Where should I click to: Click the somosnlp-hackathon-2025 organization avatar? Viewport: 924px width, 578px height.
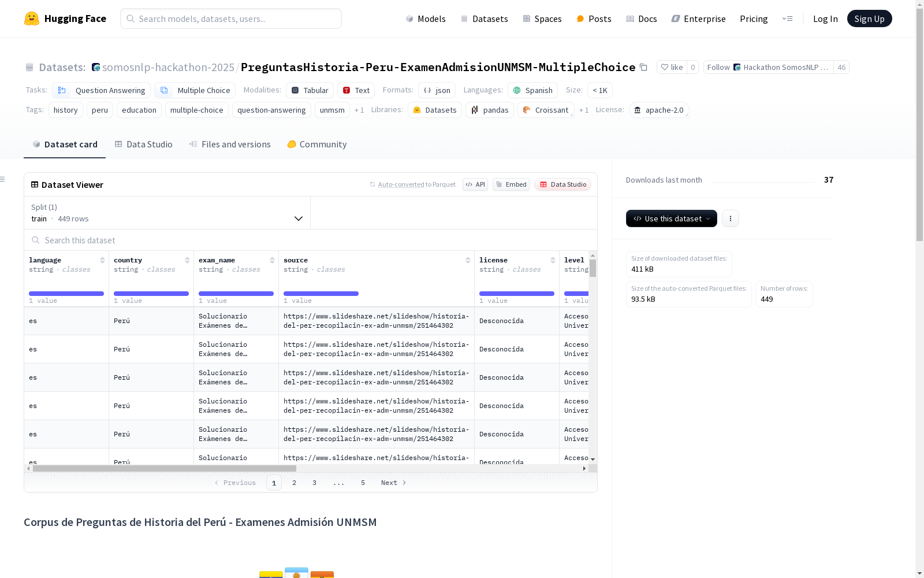point(96,67)
